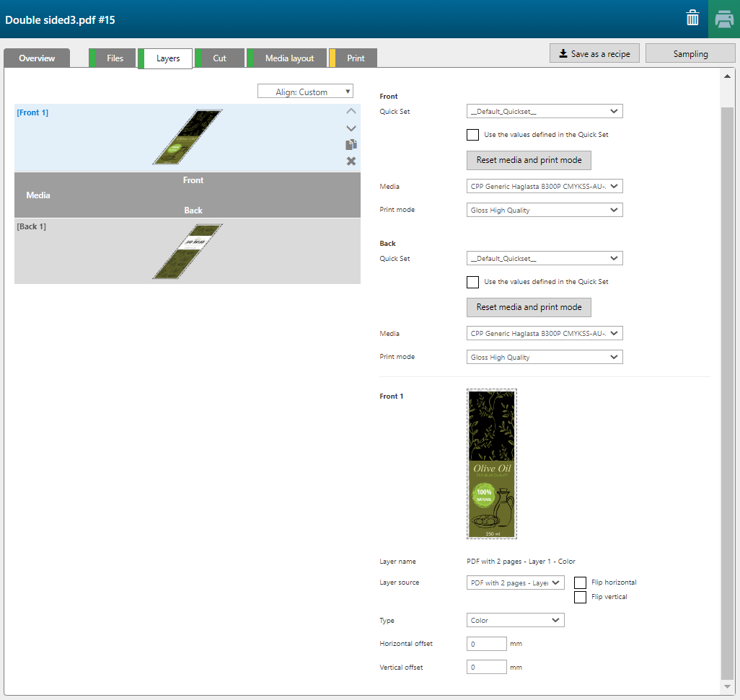
Task: Enable Back 'Use the values defined' checkbox
Action: coord(473,282)
